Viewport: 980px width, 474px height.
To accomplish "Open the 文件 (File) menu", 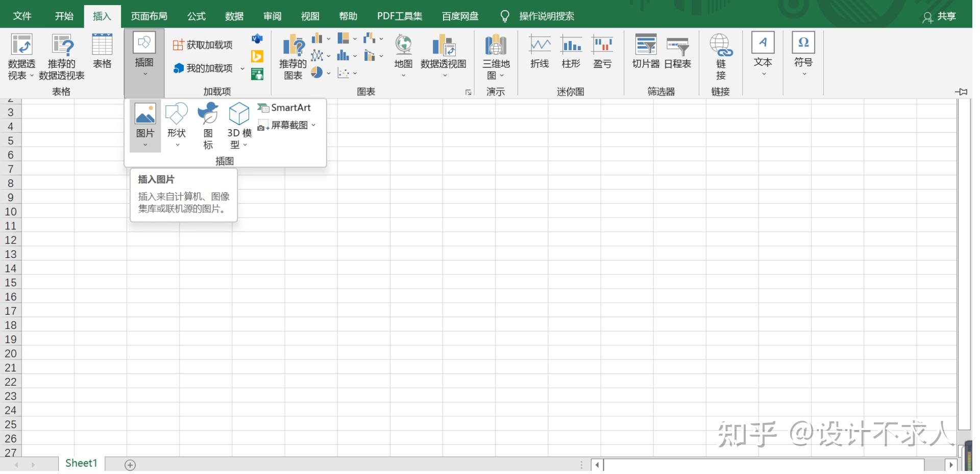I will [x=22, y=16].
